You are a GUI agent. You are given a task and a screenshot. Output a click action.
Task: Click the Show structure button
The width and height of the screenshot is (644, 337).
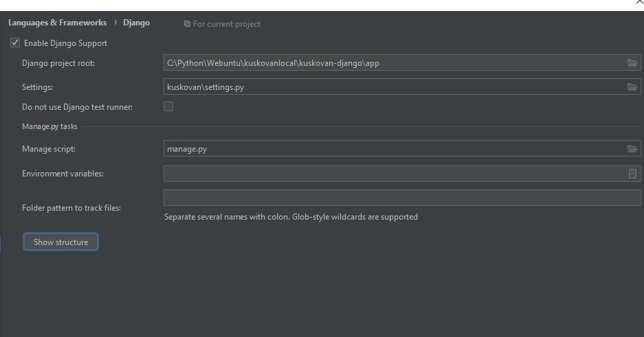pyautogui.click(x=60, y=242)
